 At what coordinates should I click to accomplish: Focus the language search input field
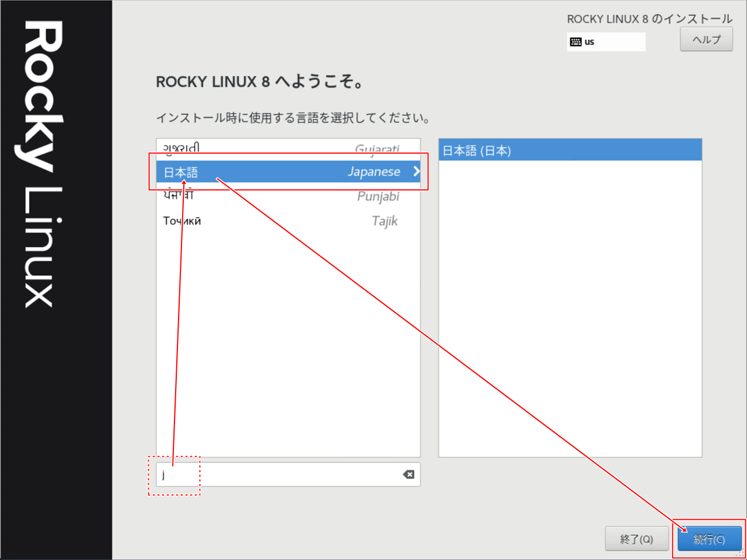click(x=280, y=475)
